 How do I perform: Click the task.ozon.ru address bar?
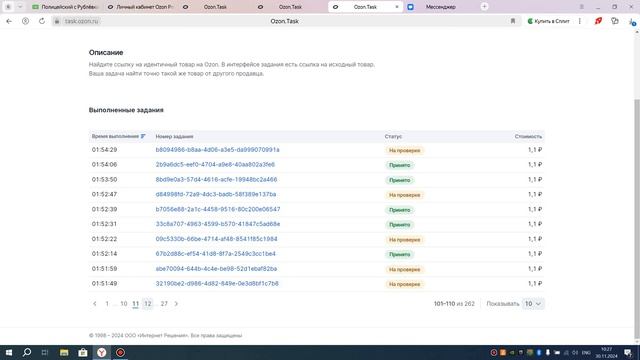[82, 21]
